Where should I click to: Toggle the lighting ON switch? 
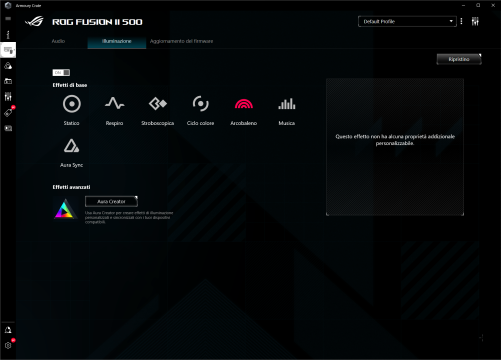(61, 72)
